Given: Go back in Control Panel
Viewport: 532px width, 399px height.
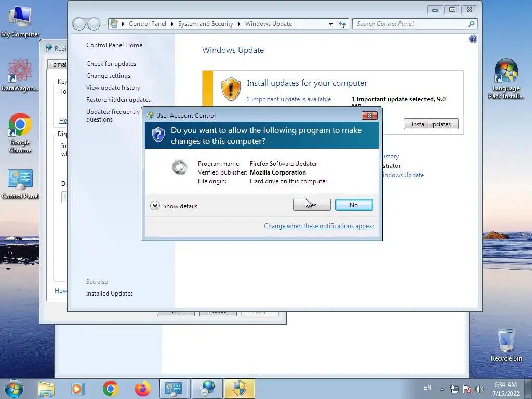Looking at the screenshot, I should 79,24.
